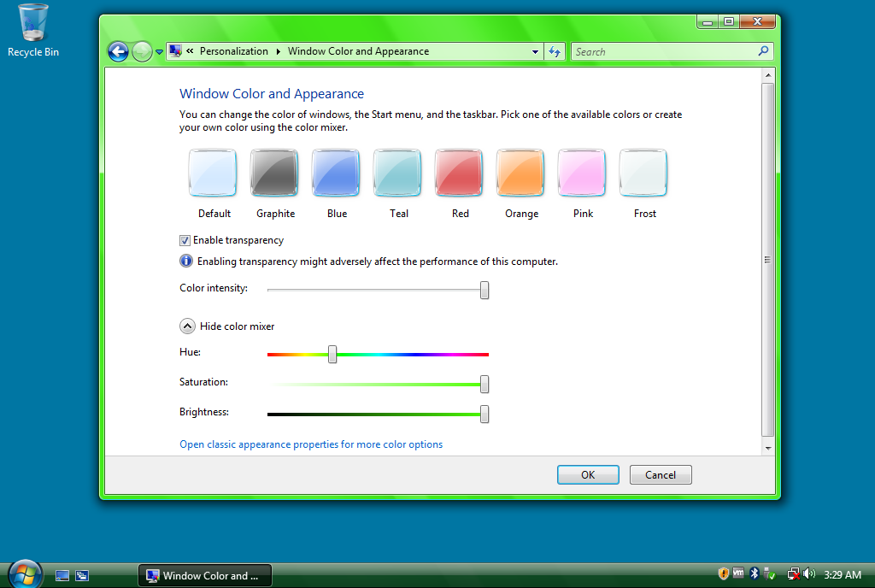Image resolution: width=875 pixels, height=588 pixels.
Task: Confirm changes with OK button
Action: click(588, 474)
